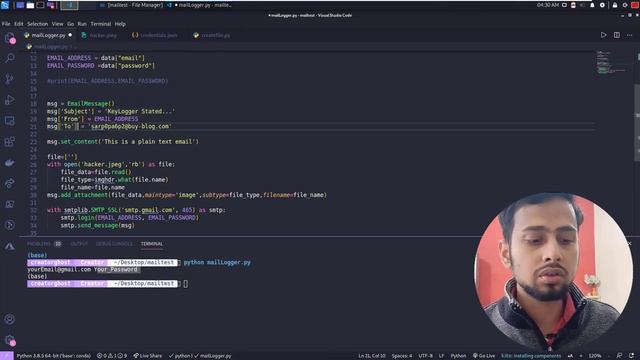
Task: Open the Selection menu
Action: tap(38, 24)
